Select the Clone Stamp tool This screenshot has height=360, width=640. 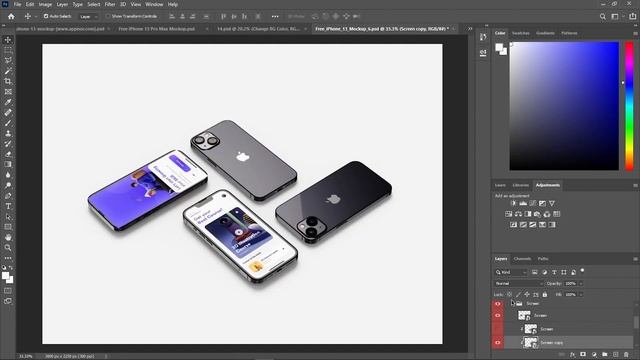point(8,133)
